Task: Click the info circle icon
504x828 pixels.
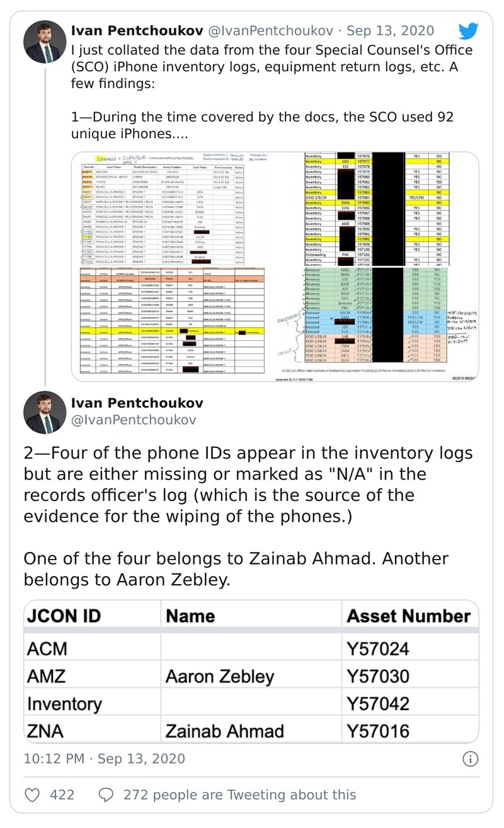Action: tap(470, 759)
